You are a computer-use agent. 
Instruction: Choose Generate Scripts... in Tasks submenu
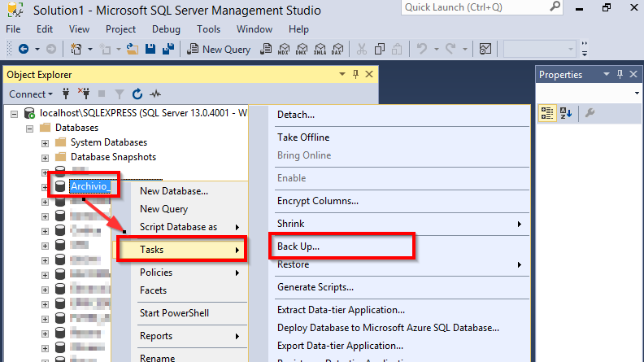click(315, 287)
